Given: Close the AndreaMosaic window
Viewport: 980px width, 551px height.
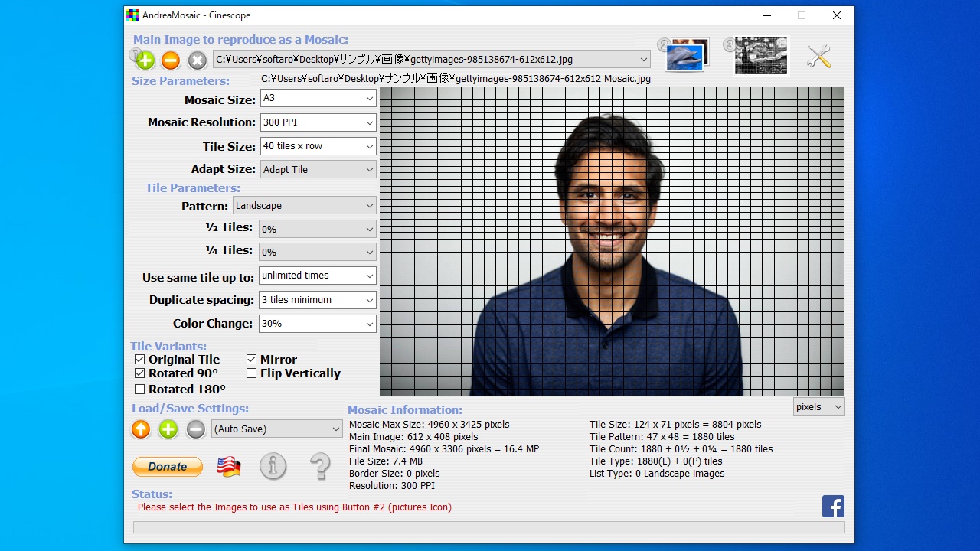Looking at the screenshot, I should coord(837,15).
